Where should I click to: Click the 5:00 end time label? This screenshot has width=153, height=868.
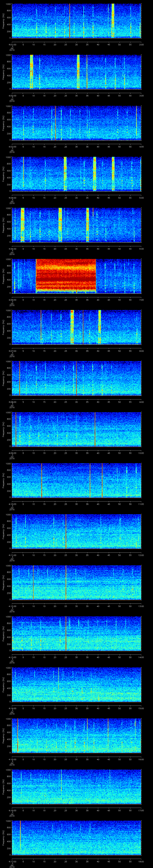tap(141, 198)
